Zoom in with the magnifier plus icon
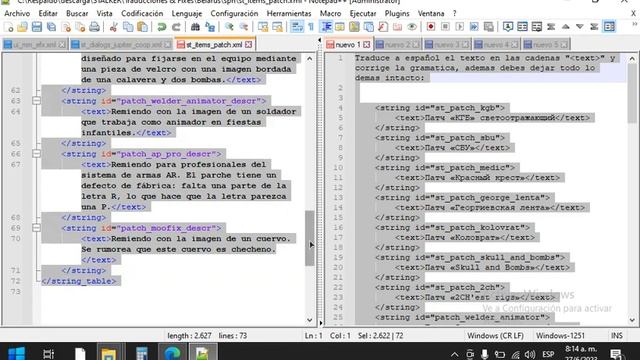Image resolution: width=640 pixels, height=360 pixels. click(229, 27)
